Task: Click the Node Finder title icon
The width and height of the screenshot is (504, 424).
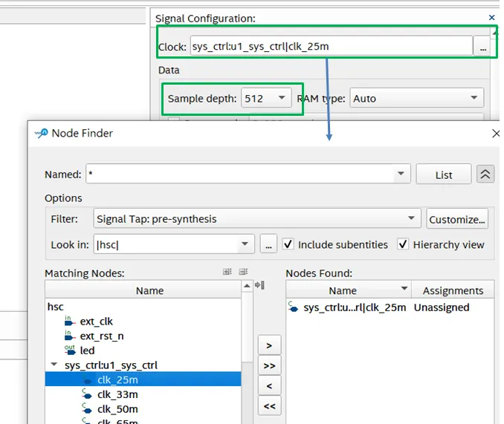Action: pyautogui.click(x=42, y=133)
